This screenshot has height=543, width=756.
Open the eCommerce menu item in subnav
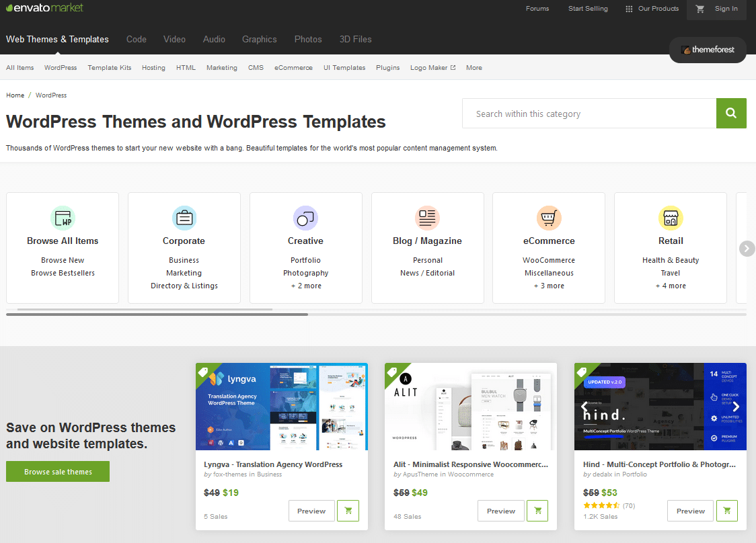click(293, 67)
